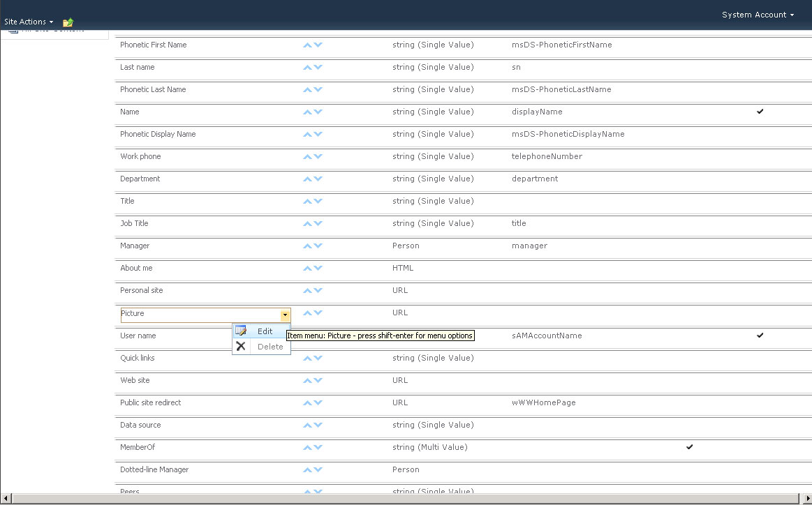Viewport: 812px width, 505px height.
Task: Click the Last name property
Action: [138, 67]
